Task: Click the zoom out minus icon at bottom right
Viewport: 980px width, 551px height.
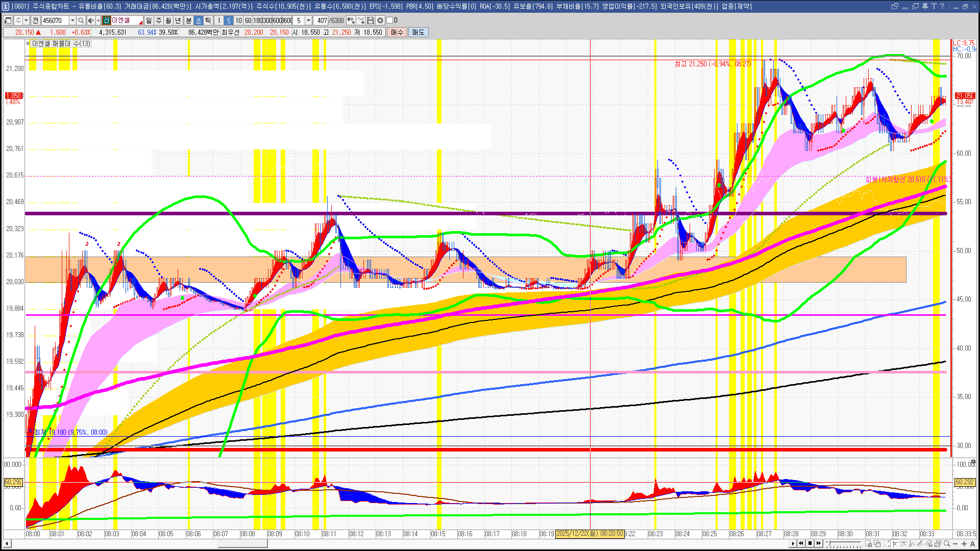Action: click(x=955, y=544)
